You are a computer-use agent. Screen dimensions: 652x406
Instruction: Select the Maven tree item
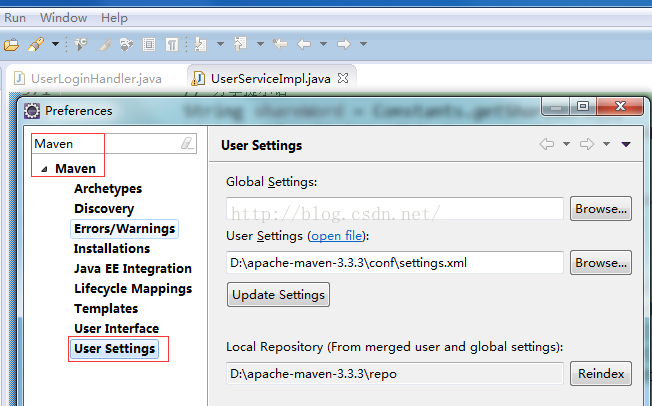(75, 168)
